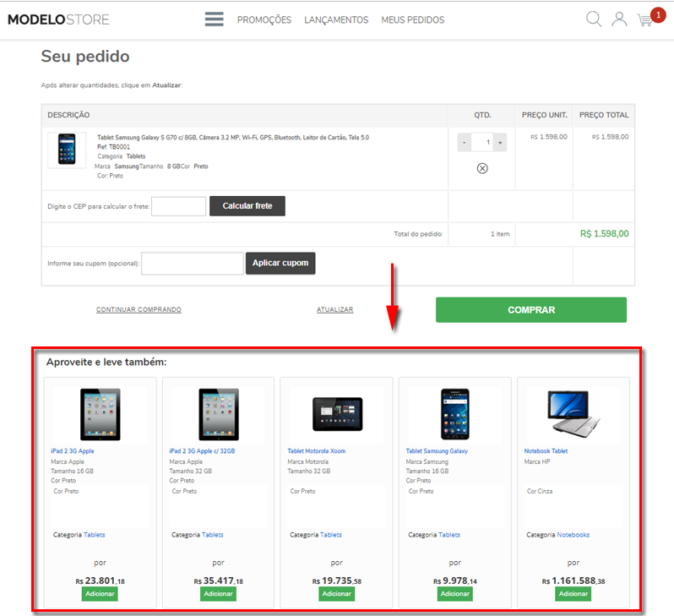
Task: Click the price R$ 35.417,18
Action: point(218,581)
